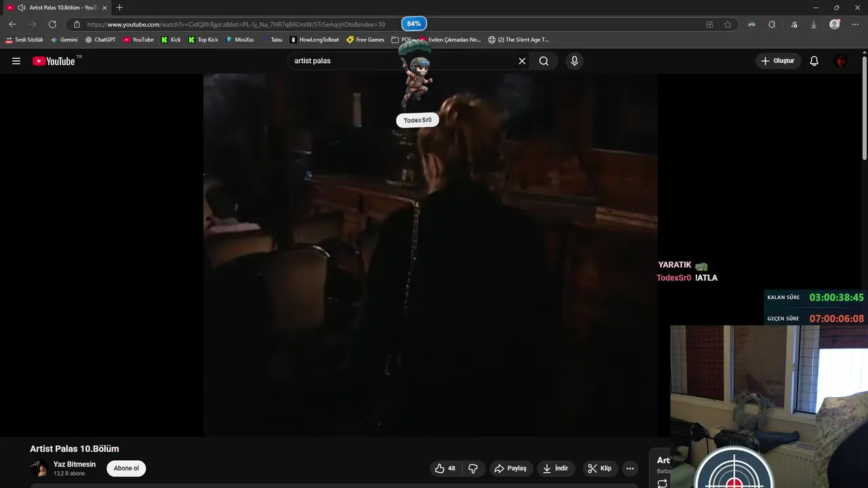
Task: Open browser settings and more menu
Action: [x=855, y=24]
